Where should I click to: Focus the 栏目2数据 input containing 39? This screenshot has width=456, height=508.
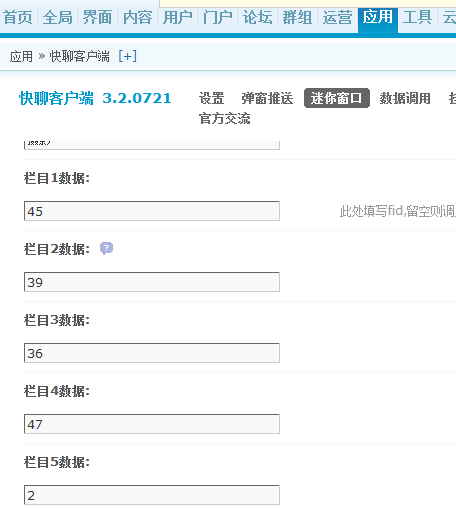point(152,282)
